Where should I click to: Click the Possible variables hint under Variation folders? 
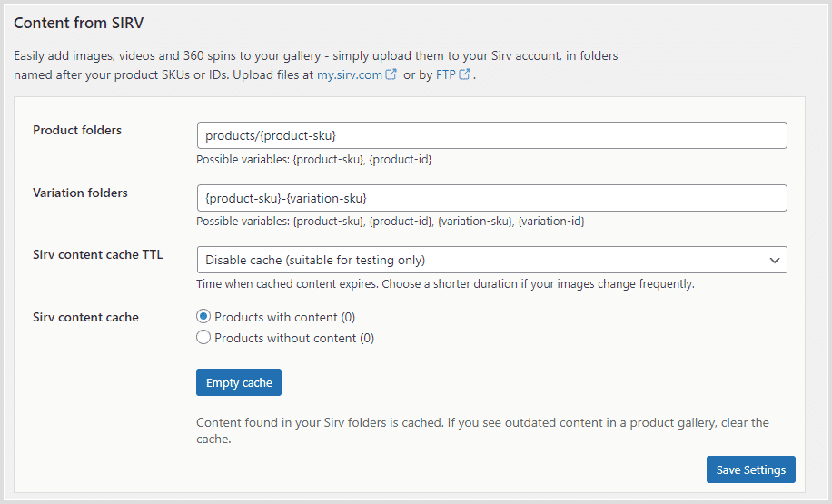pyautogui.click(x=391, y=222)
